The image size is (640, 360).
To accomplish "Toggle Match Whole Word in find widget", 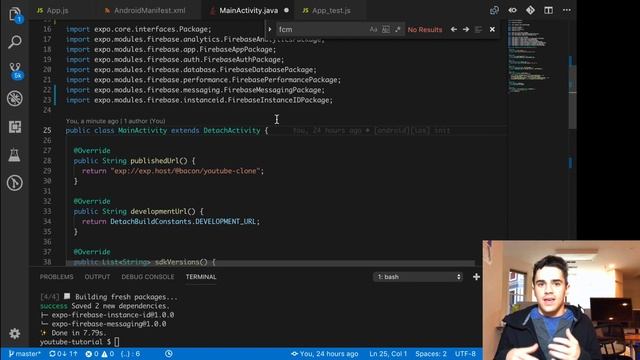I will (385, 29).
